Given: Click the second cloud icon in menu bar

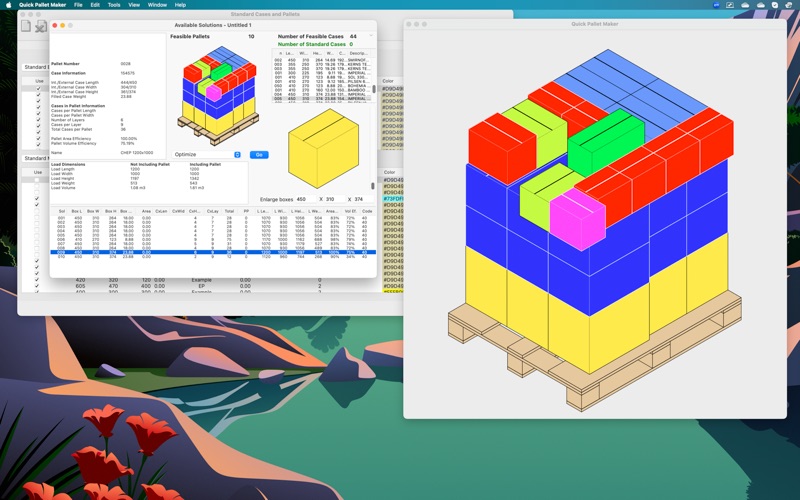Looking at the screenshot, I should (x=761, y=5).
